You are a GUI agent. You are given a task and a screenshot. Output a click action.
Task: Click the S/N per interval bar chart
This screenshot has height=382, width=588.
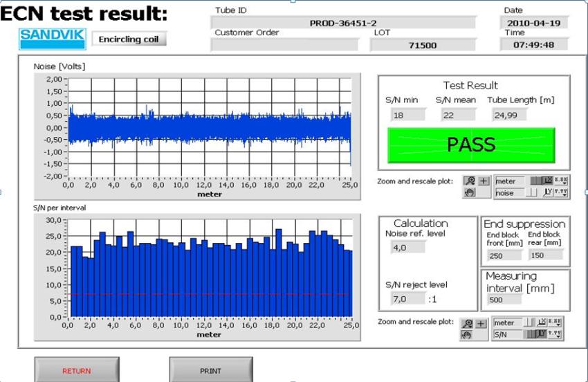[x=210, y=269]
